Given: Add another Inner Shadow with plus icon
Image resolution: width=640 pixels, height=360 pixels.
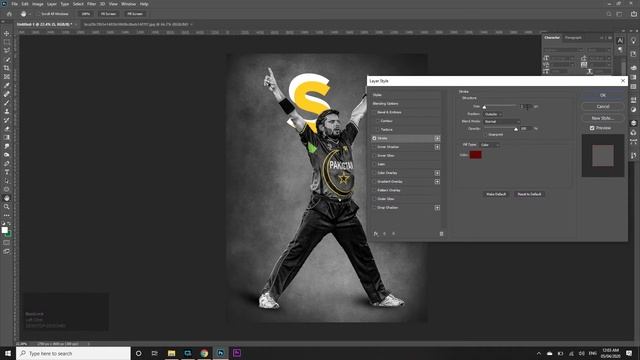Looking at the screenshot, I should pos(437,147).
